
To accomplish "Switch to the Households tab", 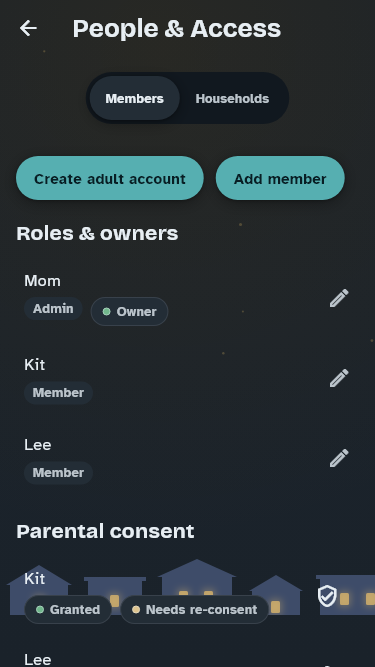I will click(232, 98).
